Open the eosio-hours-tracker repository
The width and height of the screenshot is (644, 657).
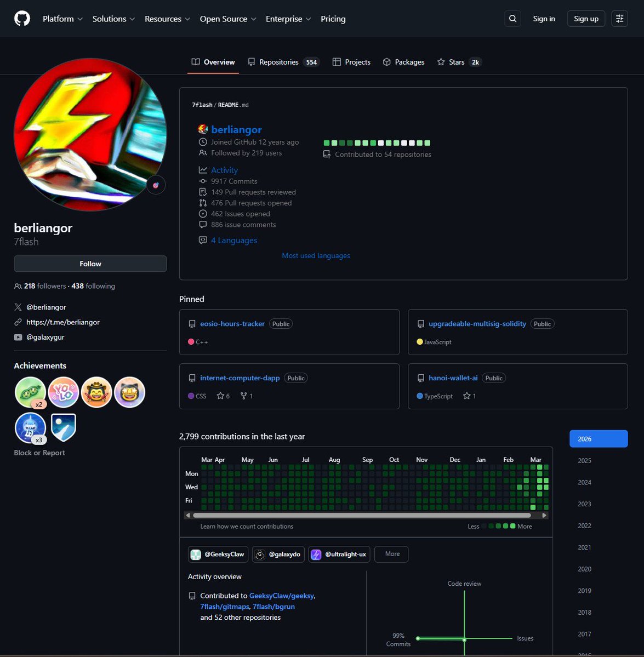232,324
